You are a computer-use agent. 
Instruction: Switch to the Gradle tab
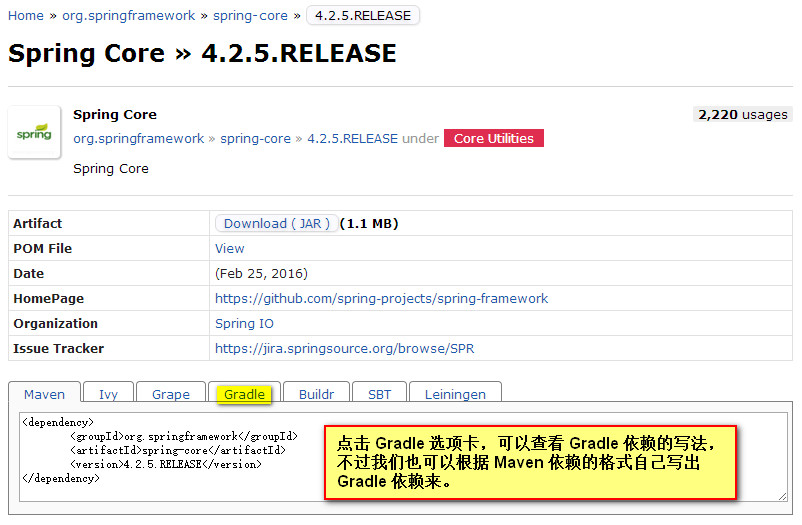(x=244, y=393)
